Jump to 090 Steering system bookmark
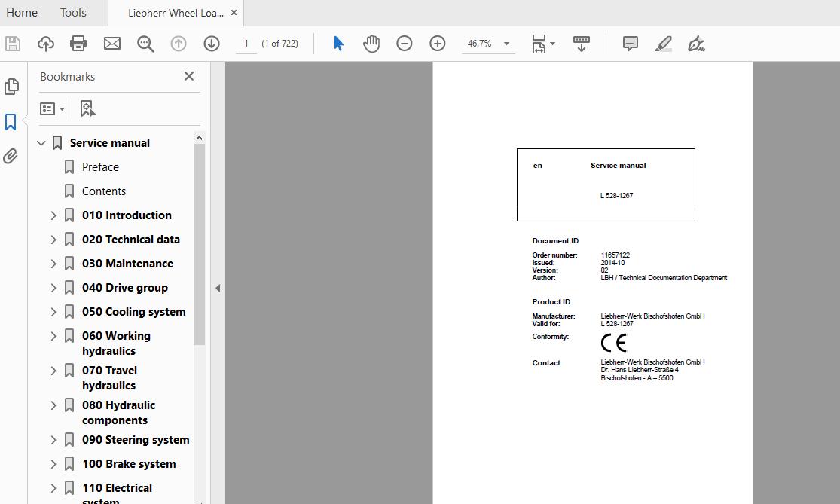This screenshot has width=840, height=504. 136,440
